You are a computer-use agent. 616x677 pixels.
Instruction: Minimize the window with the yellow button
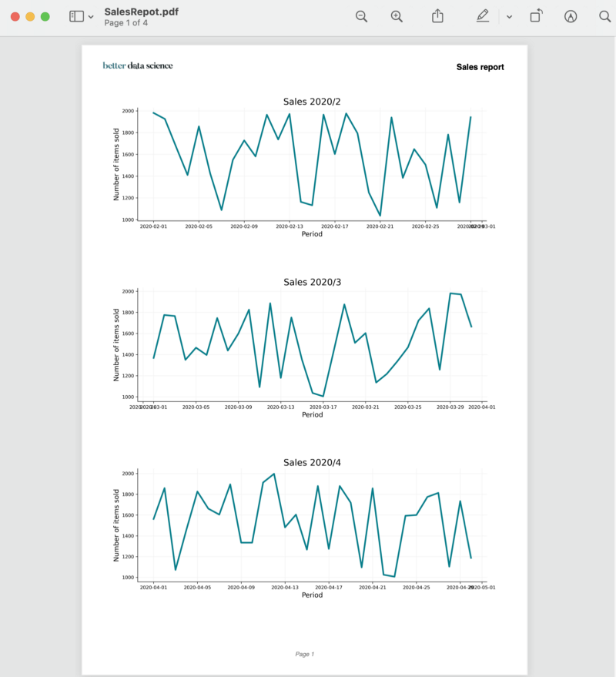click(x=30, y=16)
